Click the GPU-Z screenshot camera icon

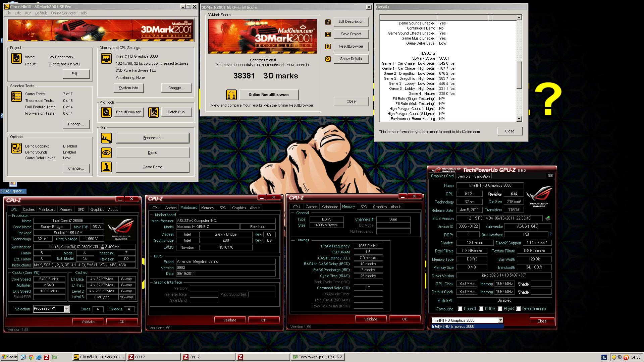550,176
